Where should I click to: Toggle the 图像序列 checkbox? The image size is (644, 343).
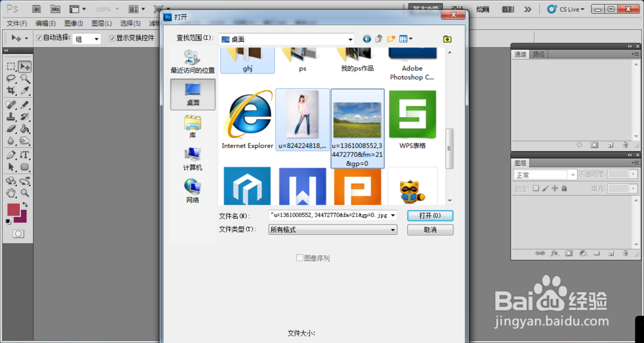click(x=299, y=257)
